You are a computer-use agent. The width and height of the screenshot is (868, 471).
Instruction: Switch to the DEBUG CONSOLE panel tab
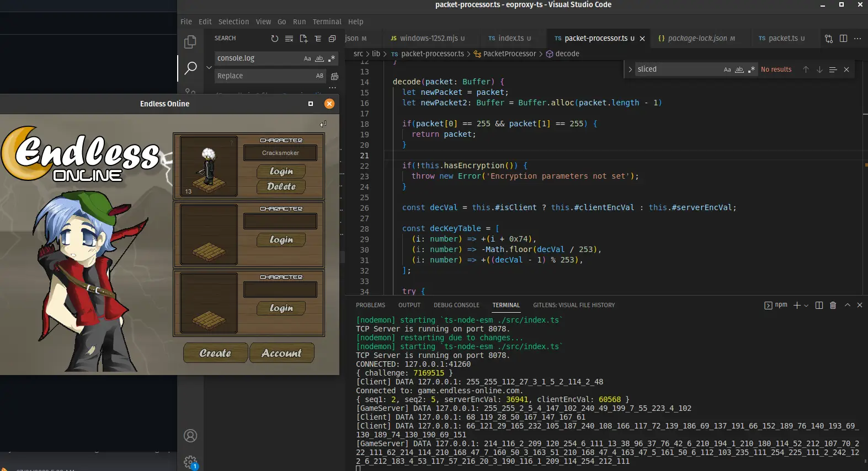(x=456, y=305)
